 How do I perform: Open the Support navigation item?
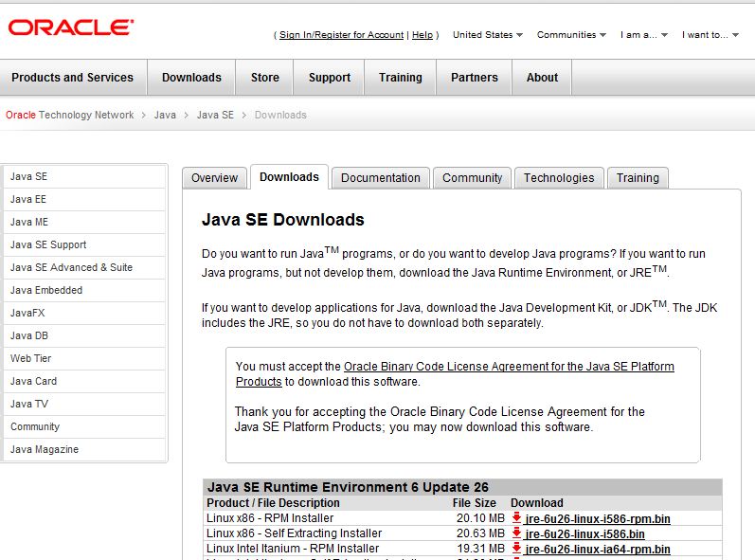pos(330,78)
